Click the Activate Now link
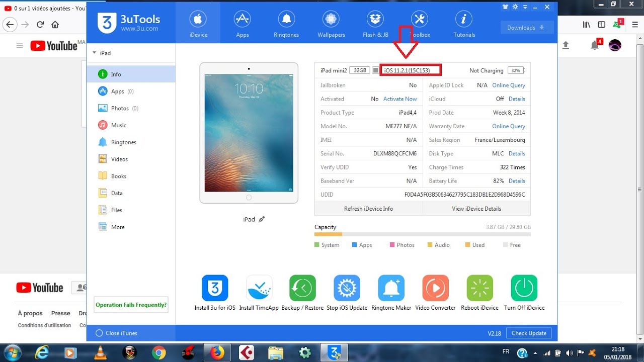Viewport: 644px width, 362px height. tap(400, 99)
